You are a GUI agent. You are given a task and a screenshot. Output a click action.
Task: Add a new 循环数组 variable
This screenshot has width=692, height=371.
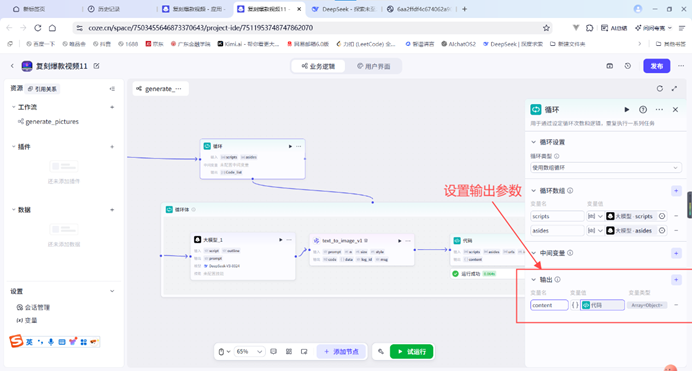(676, 191)
